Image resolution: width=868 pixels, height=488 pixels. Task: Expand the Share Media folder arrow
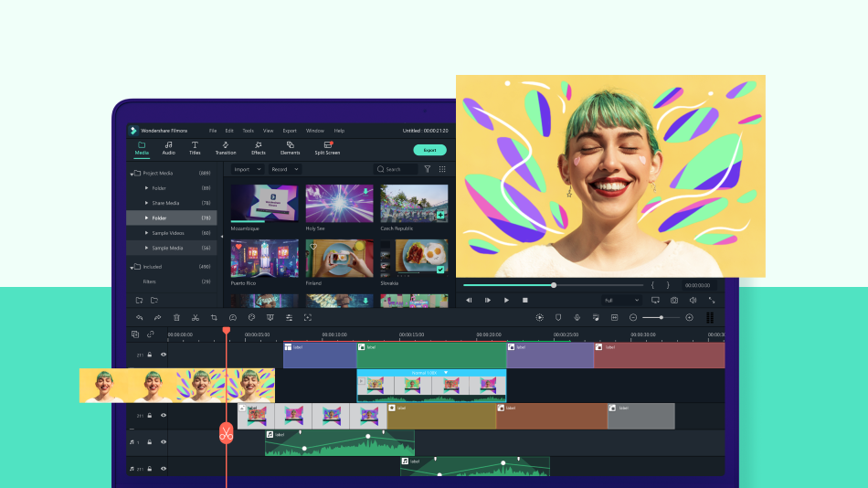147,203
